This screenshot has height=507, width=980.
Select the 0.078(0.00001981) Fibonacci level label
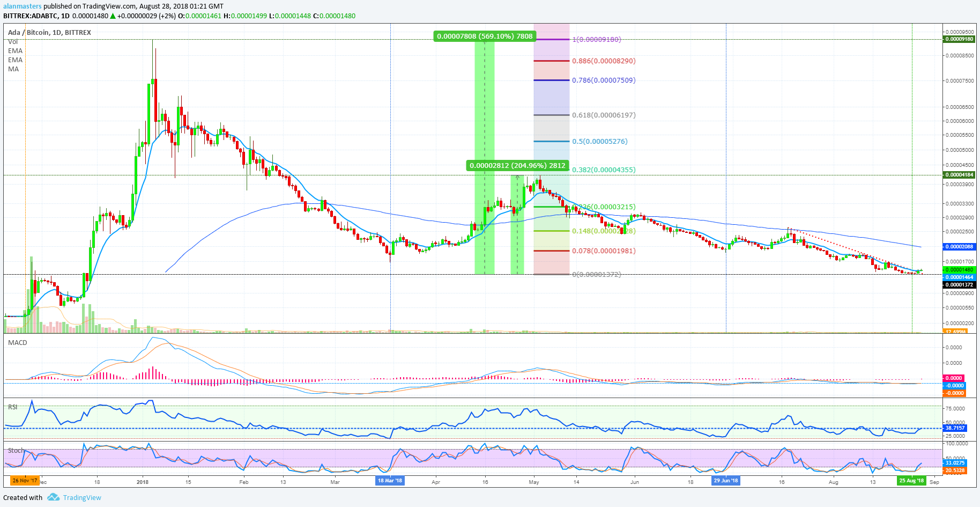(604, 251)
